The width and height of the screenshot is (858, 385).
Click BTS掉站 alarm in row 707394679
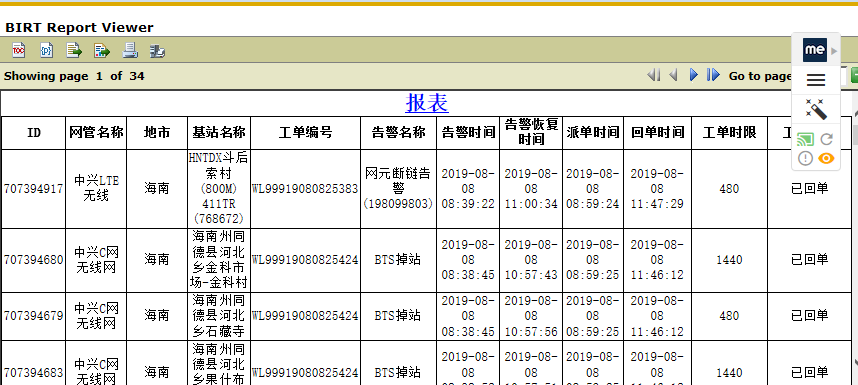398,316
